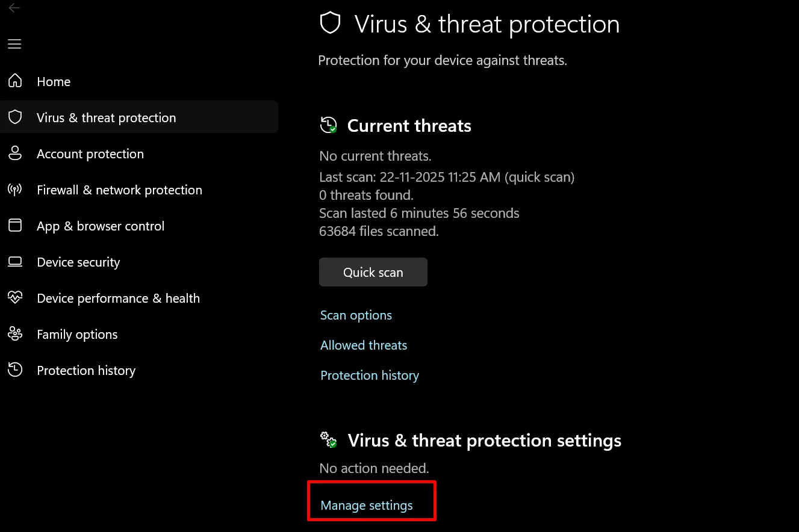Click the Device security laptop icon
Viewport: 799px width, 532px height.
(x=15, y=262)
